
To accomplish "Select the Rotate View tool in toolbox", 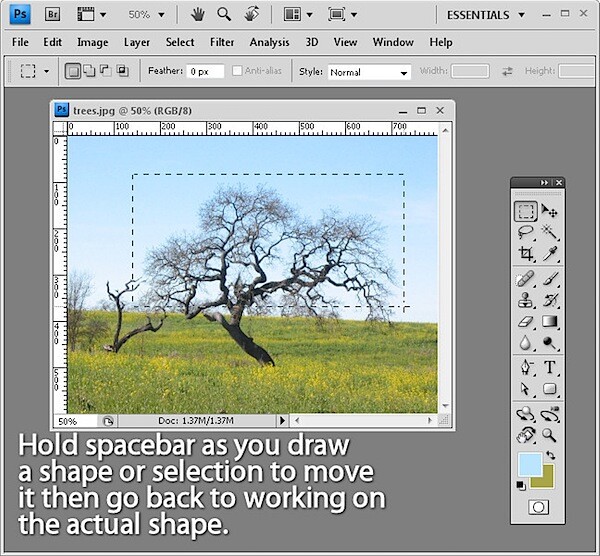I will 525,435.
